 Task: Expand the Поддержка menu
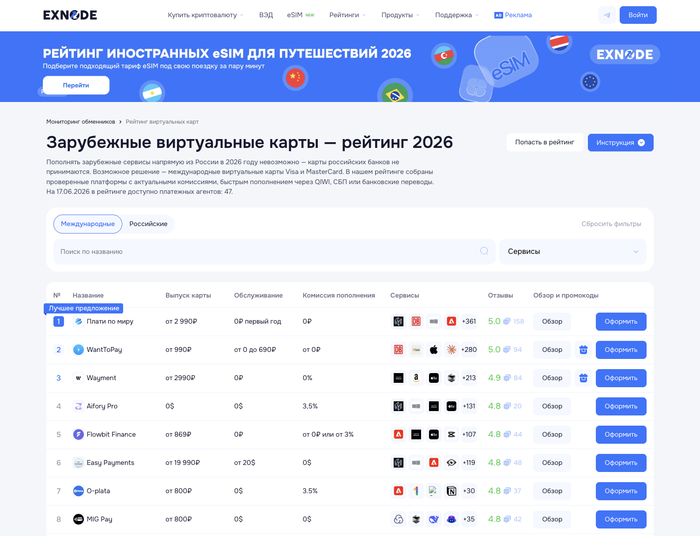coord(457,15)
